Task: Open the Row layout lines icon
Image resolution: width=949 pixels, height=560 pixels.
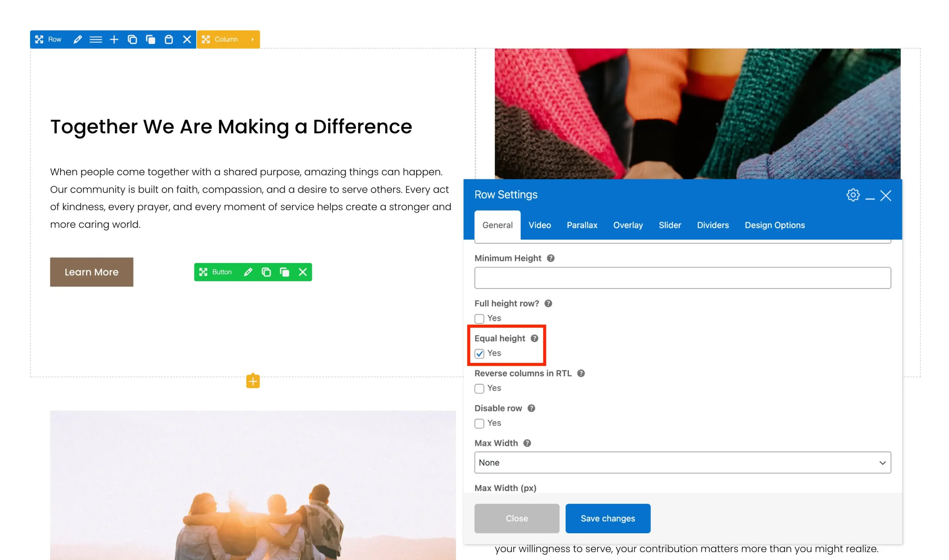Action: tap(96, 39)
